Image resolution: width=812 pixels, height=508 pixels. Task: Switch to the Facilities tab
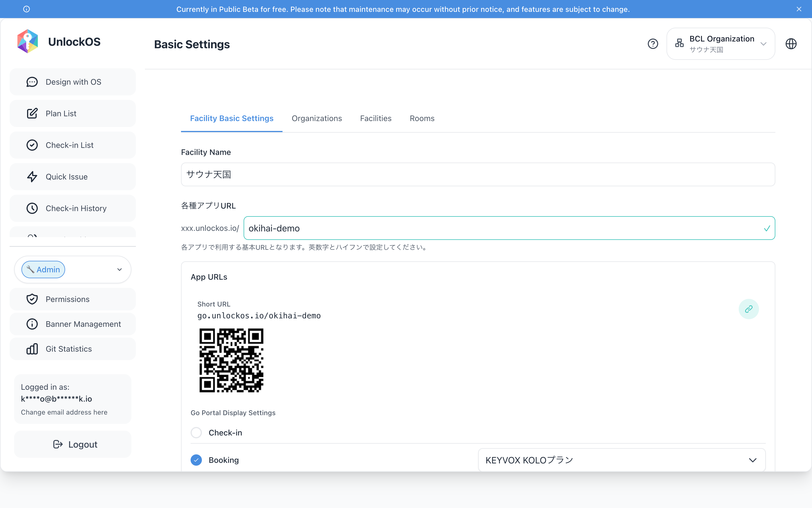(376, 118)
